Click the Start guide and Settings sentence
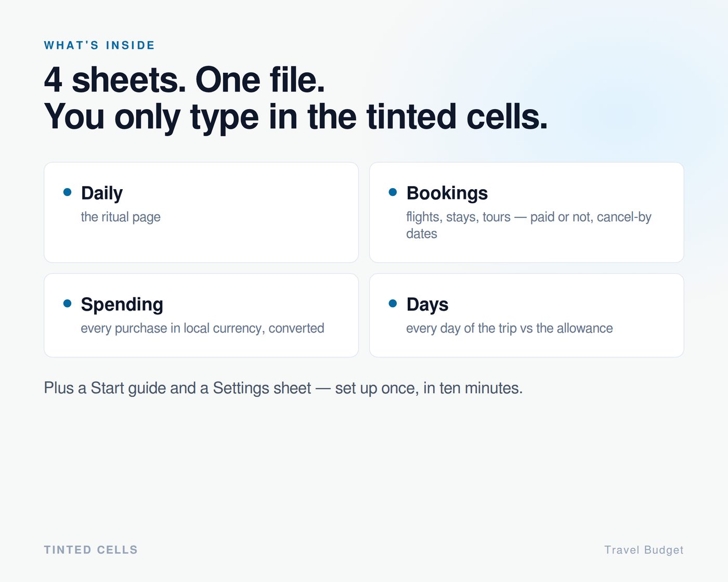This screenshot has width=728, height=582. [x=283, y=388]
